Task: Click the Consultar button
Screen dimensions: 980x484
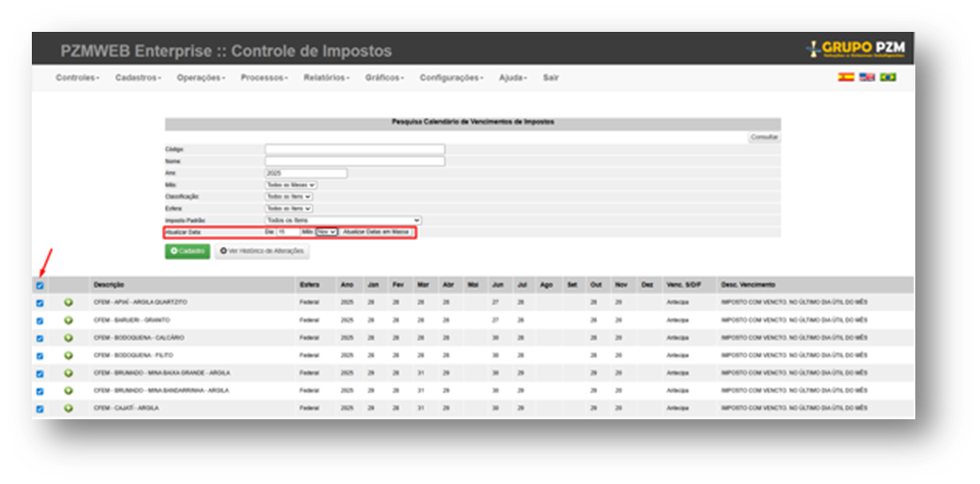Action: (764, 136)
